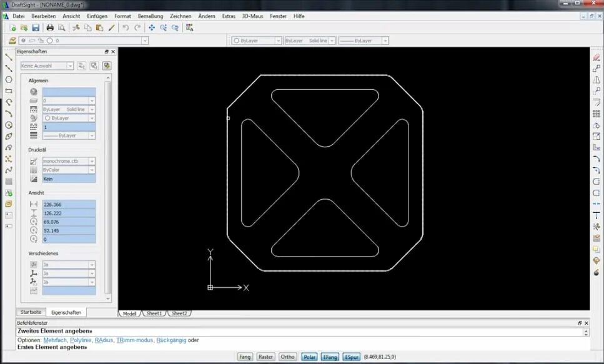Disable ESpur entity tracking
This screenshot has width=604, height=364.
(x=351, y=357)
